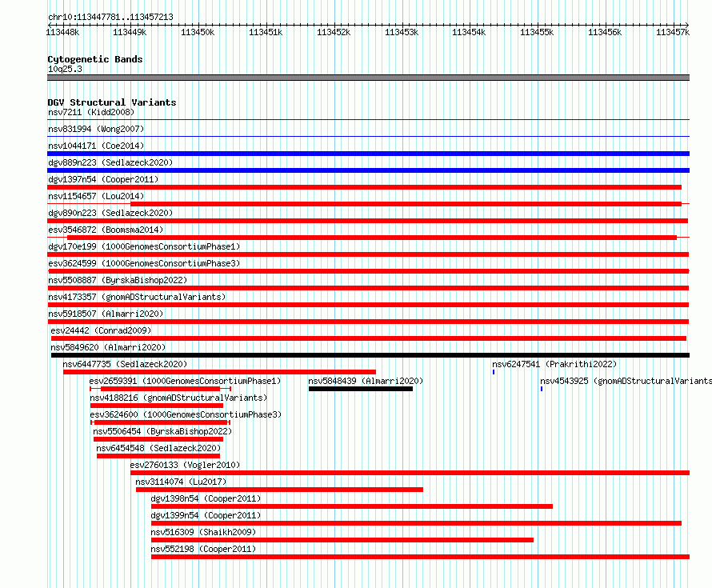712x588 pixels.
Task: Select nsv5508887 (ByrskaBishop2022) label
Action: point(118,280)
